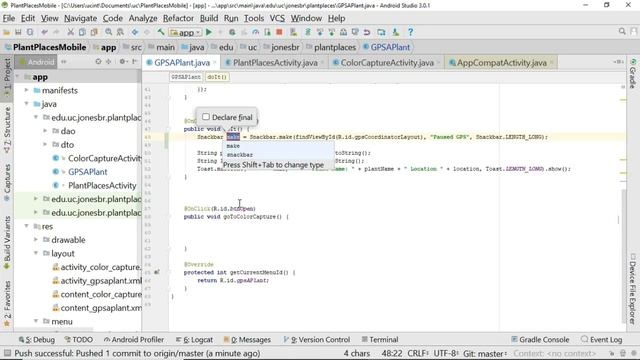Click plantplaces in the navigation breadcrumb
The image size is (640, 360).
click(x=335, y=47)
